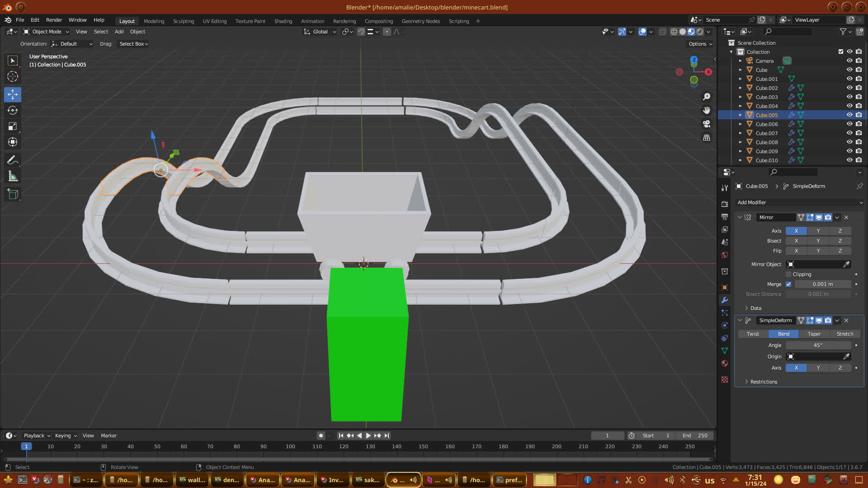Expand the SimpleDeform Restrictions section

point(764,382)
